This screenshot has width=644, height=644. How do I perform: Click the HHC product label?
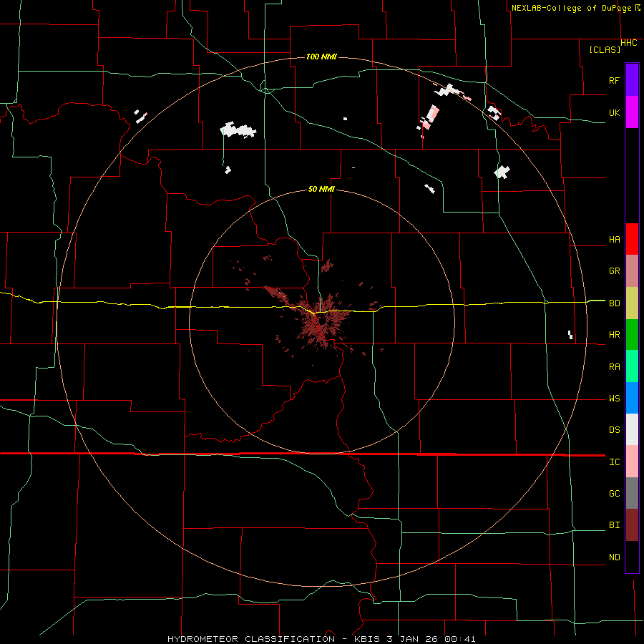click(x=628, y=43)
